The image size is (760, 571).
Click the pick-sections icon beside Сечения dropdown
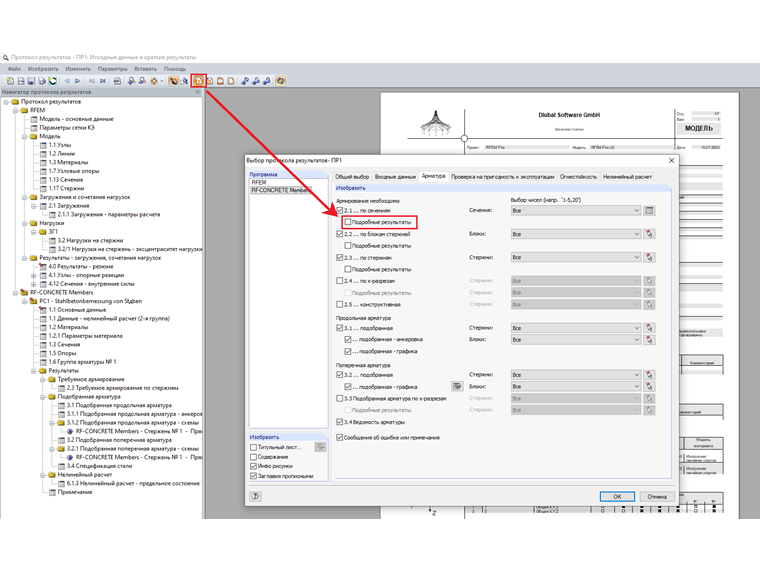[x=649, y=210]
